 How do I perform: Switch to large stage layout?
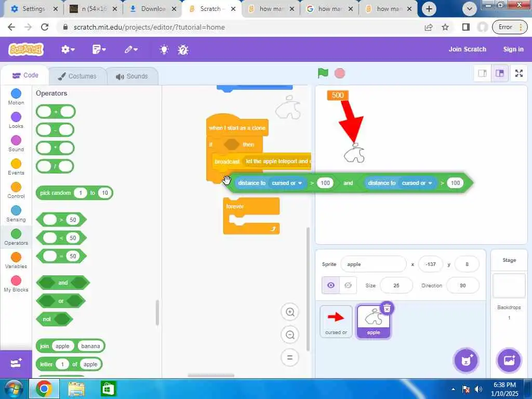click(500, 73)
